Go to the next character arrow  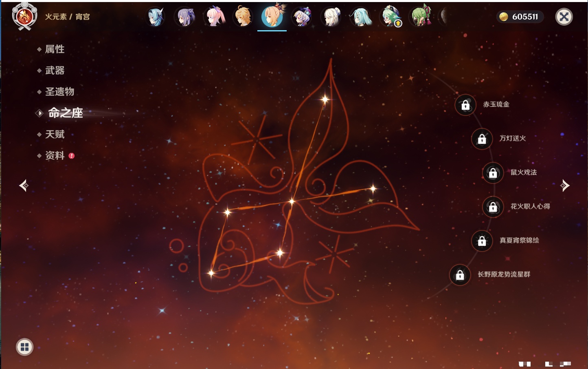[x=565, y=186]
